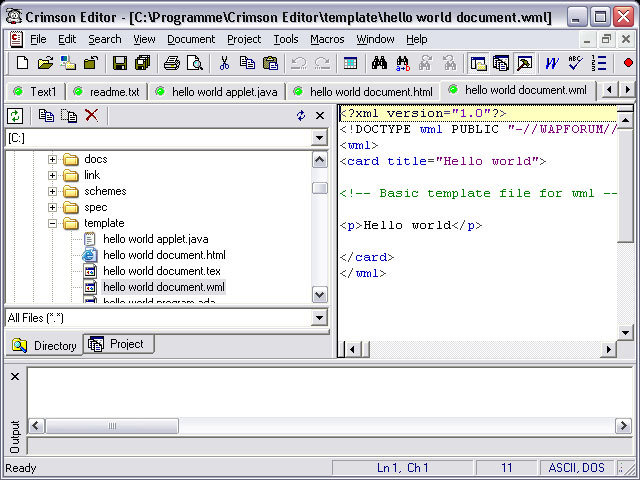Click the ASCII, DOS status bar field
Image resolution: width=640 pixels, height=480 pixels.
pyautogui.click(x=576, y=468)
